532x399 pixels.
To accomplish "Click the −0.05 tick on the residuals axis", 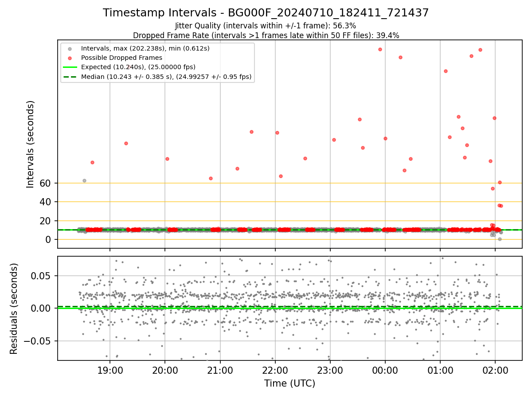I will [39, 341].
